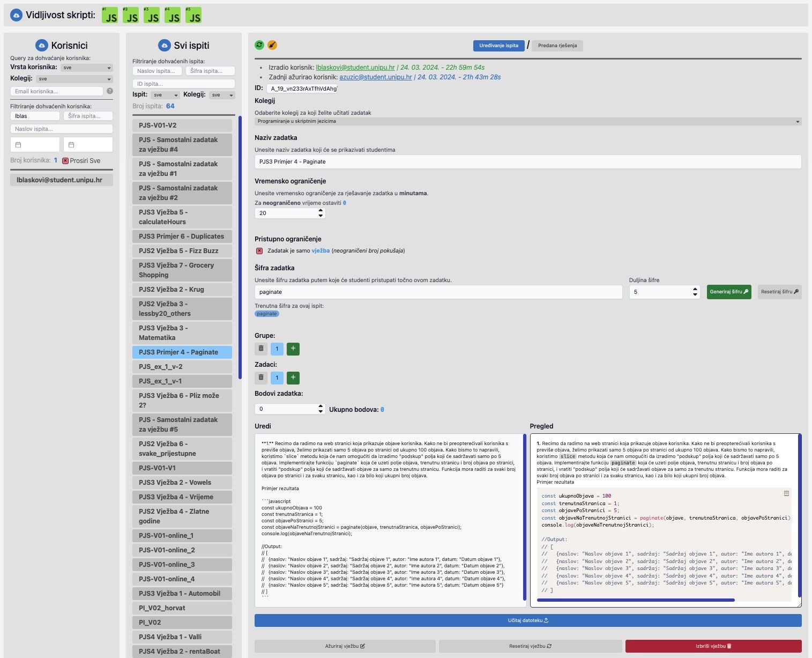Click the Resetiraj šifru button
This screenshot has width=812, height=658.
tap(780, 292)
